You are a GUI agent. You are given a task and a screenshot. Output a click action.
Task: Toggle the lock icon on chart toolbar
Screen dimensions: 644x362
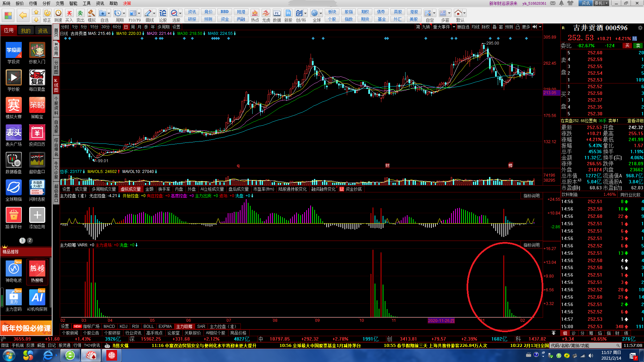pos(518,27)
